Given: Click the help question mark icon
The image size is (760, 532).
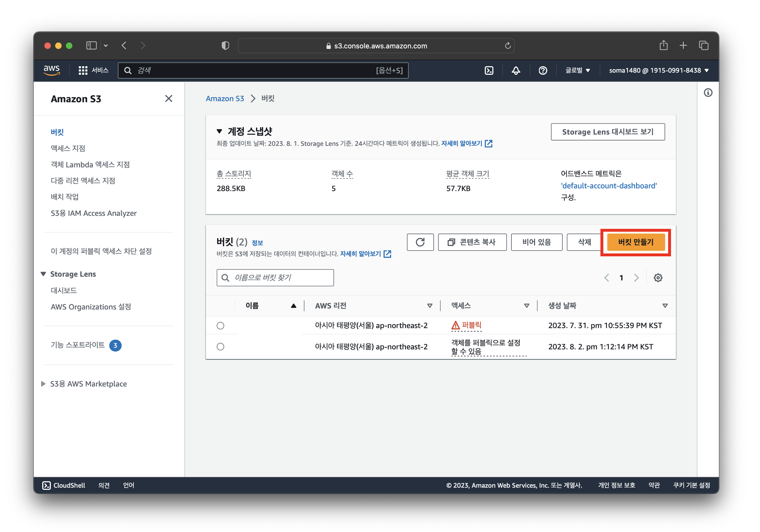Looking at the screenshot, I should click(x=543, y=71).
